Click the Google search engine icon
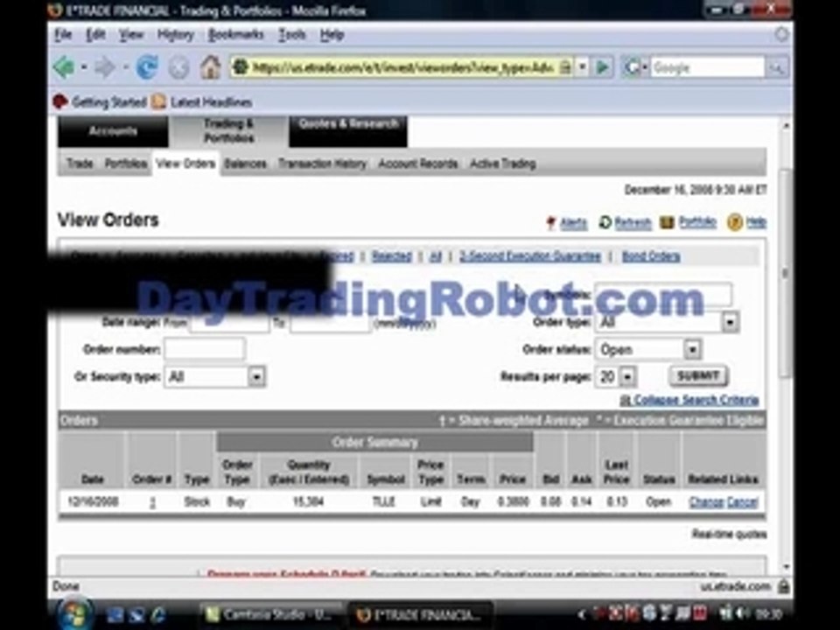This screenshot has height=630, width=840. coord(632,67)
